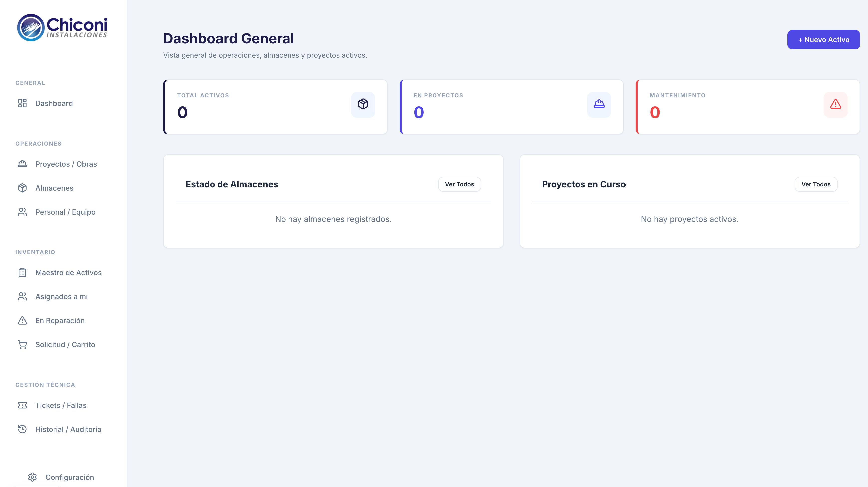The image size is (868, 487).
Task: Click the + Nuevo Activo button
Action: point(823,39)
